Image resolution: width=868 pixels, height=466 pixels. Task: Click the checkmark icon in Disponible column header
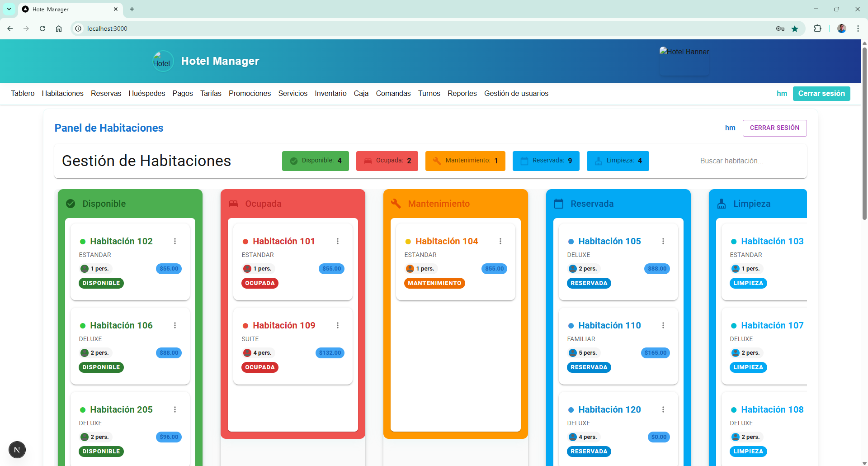tap(71, 204)
